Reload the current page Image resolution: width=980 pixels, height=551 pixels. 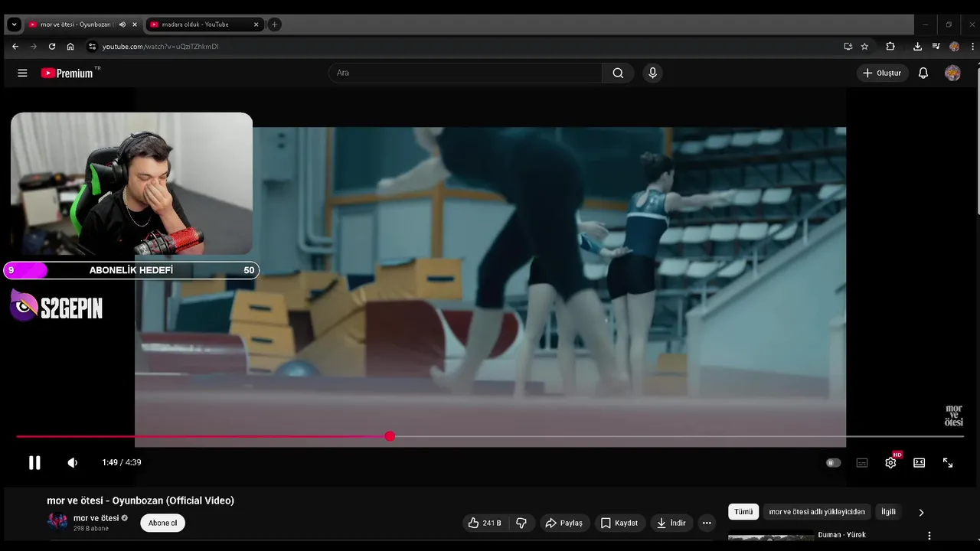(52, 47)
